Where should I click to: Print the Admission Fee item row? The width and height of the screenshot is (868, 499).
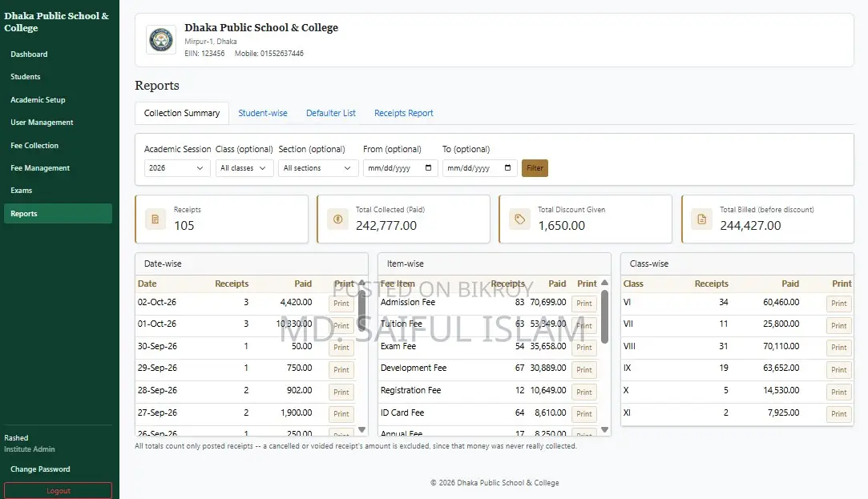[x=584, y=303]
